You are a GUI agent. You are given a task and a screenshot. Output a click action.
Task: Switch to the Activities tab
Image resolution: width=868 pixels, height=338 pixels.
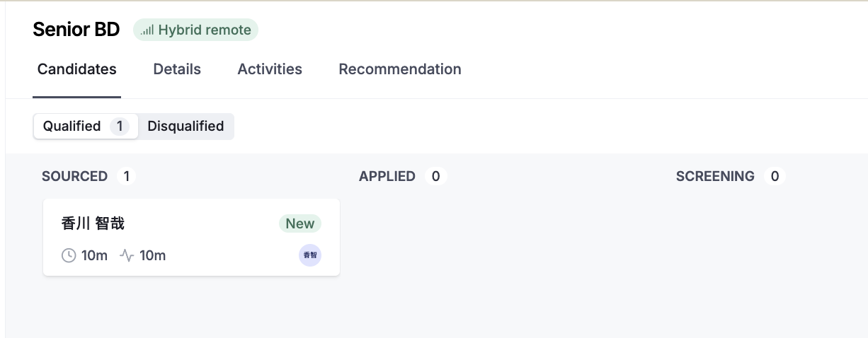[x=270, y=69]
